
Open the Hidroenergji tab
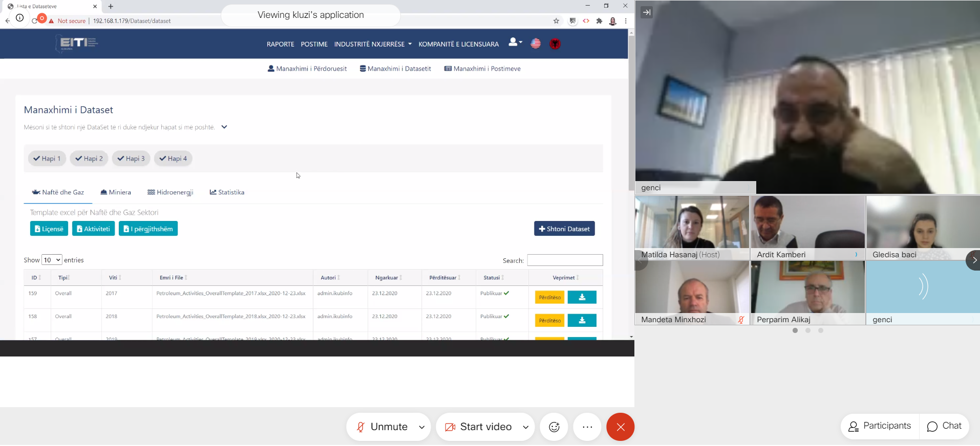pyautogui.click(x=171, y=192)
